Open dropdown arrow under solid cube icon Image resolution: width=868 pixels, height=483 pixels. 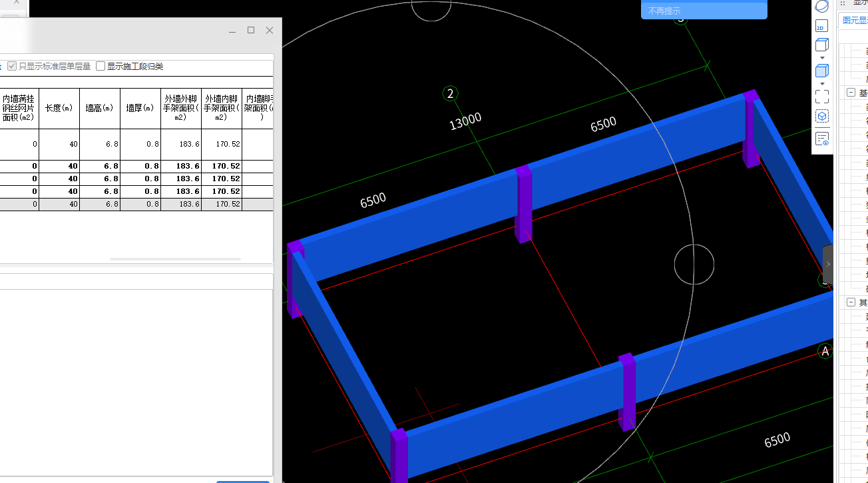pyautogui.click(x=822, y=84)
